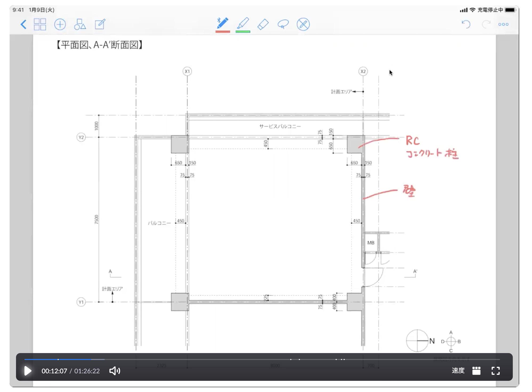Open the shapes tool icon
This screenshot has height=392, width=532.
(x=80, y=24)
